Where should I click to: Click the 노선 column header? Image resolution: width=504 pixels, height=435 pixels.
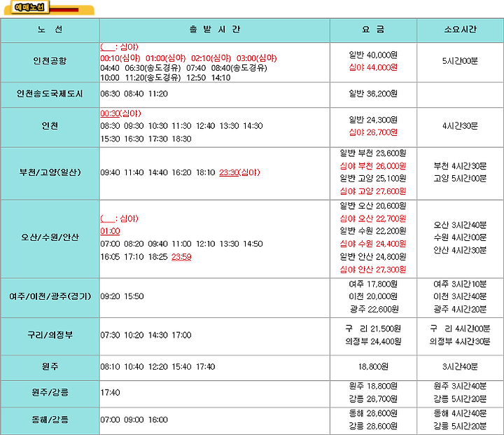(50, 30)
